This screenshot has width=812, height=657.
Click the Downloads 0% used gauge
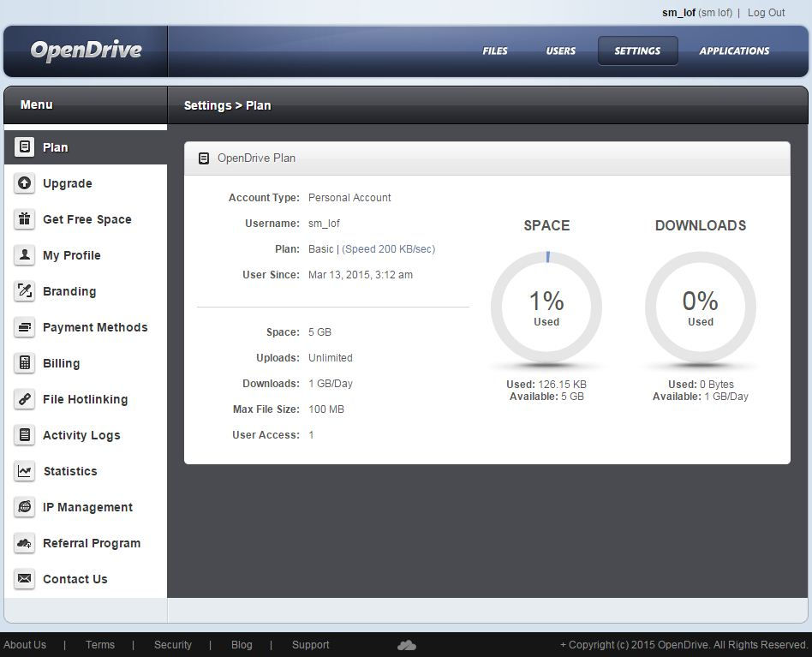700,307
